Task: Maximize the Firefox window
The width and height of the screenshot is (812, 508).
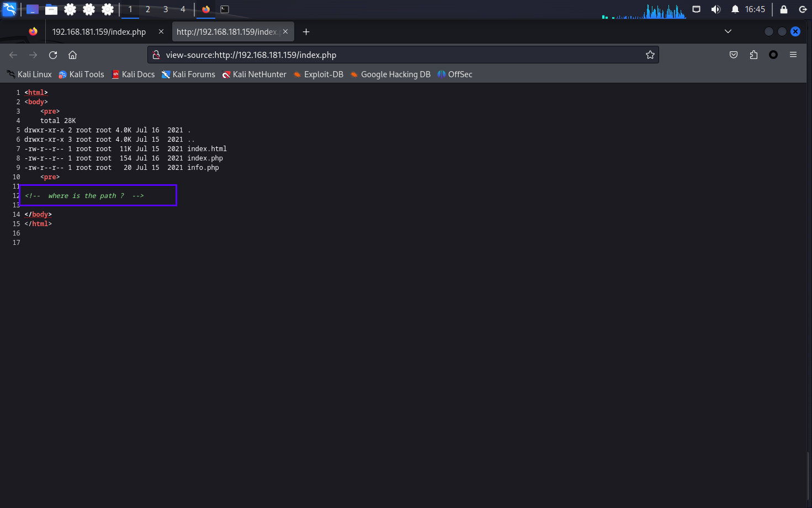Action: tap(782, 31)
